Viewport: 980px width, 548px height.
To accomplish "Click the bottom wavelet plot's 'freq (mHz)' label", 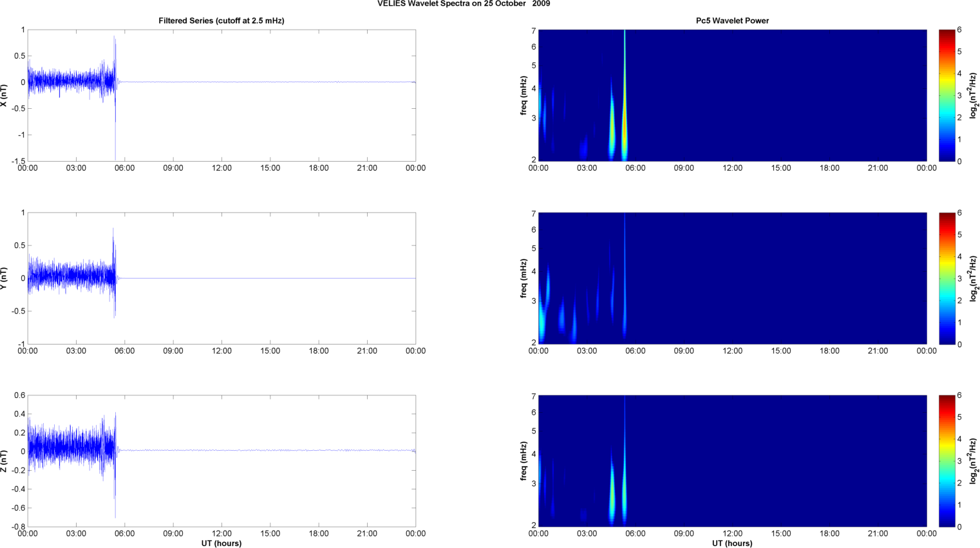I will pos(524,461).
